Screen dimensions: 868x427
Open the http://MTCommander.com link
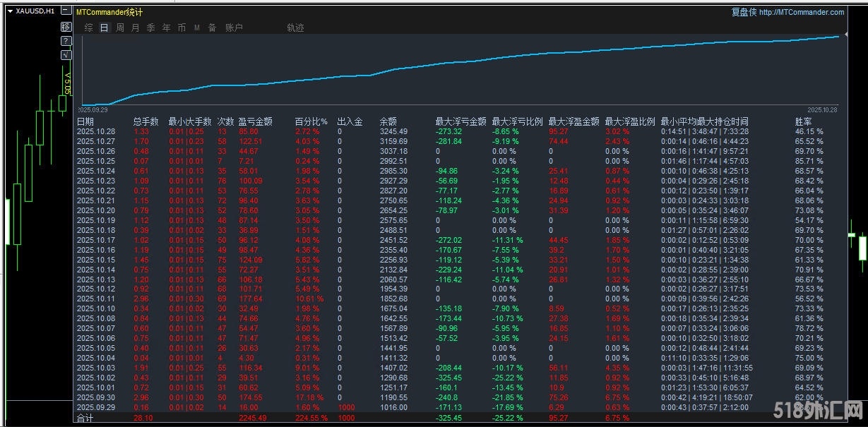click(x=802, y=12)
